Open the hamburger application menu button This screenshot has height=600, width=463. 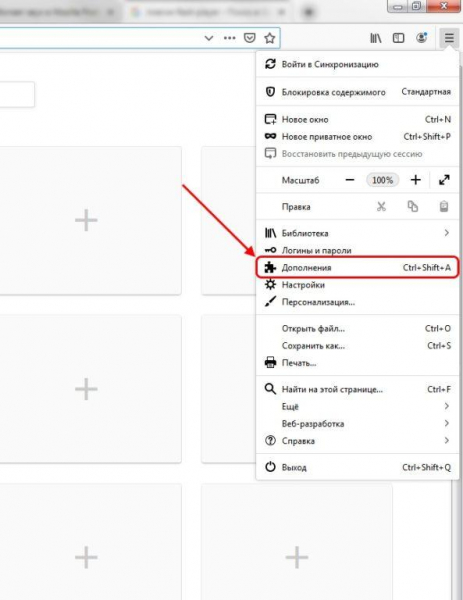449,38
